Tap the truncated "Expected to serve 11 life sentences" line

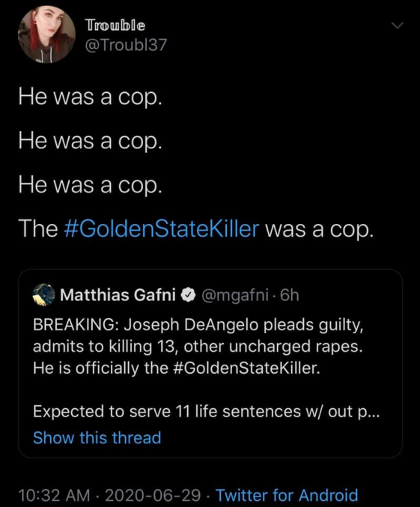[x=207, y=412]
